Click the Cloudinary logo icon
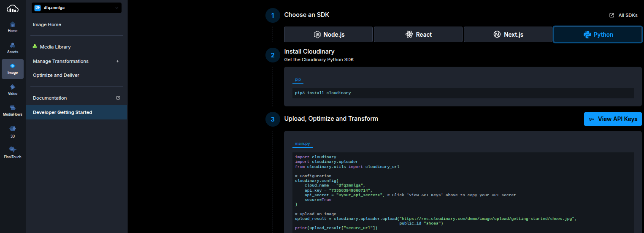 [13, 8]
